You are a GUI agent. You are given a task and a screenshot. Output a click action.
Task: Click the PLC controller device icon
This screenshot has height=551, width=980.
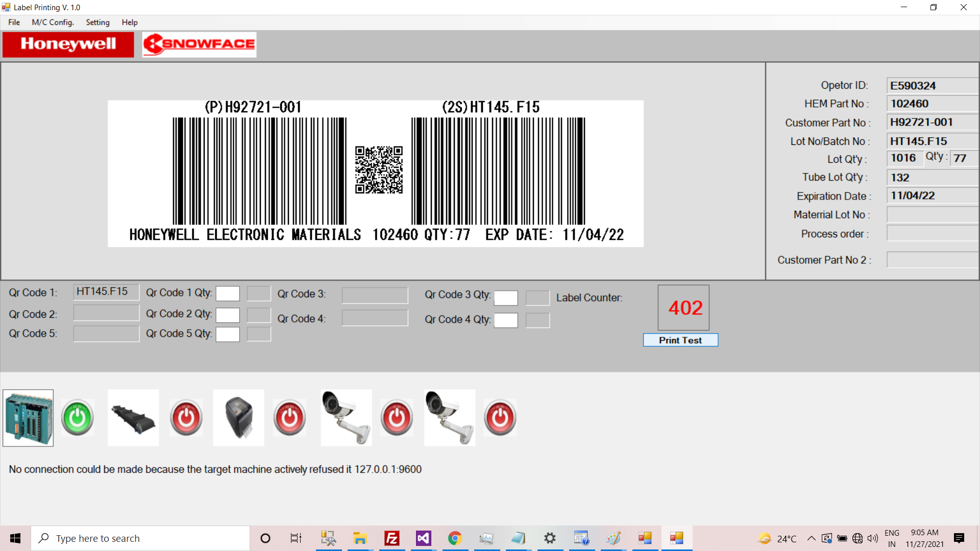28,418
